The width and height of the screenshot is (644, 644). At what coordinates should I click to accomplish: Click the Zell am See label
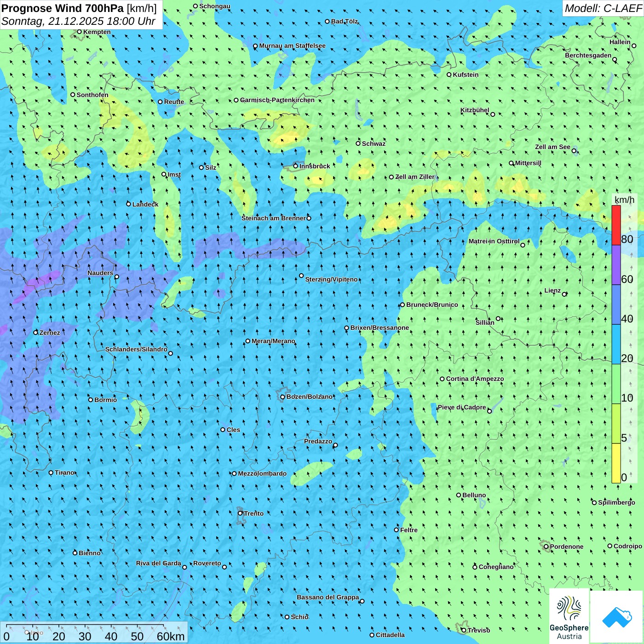552,147
